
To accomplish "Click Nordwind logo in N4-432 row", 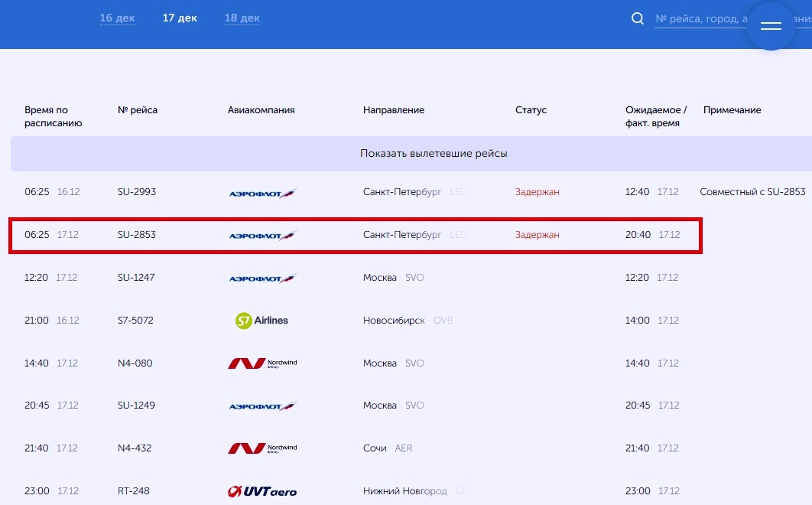I will pyautogui.click(x=262, y=448).
